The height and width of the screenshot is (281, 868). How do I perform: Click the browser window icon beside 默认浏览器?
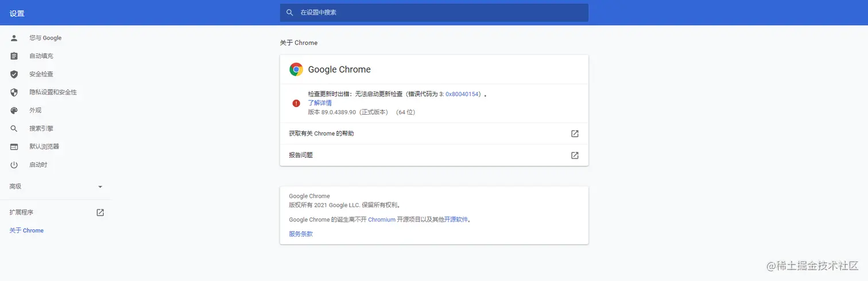click(x=14, y=147)
